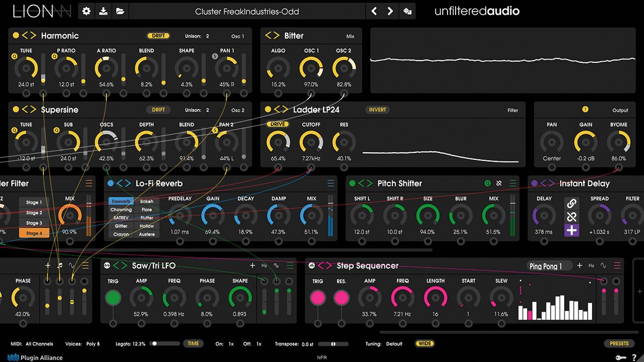Screen dimensions: 644x362
Task: Open the PRESETS button
Action: coord(619,344)
